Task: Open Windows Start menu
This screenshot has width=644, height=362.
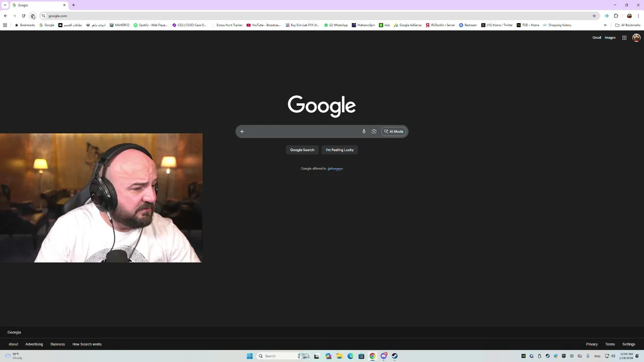Action: click(250, 356)
